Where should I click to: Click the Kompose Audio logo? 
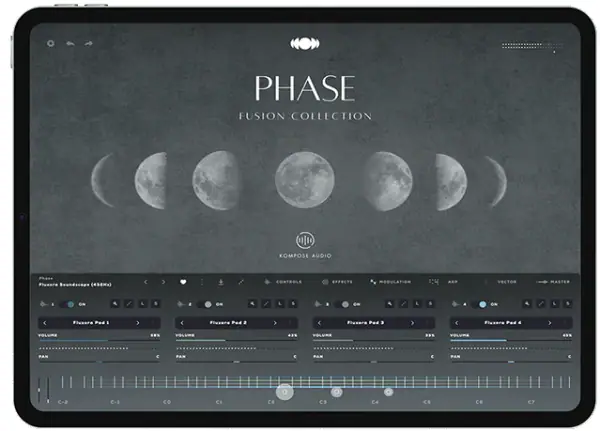point(305,245)
